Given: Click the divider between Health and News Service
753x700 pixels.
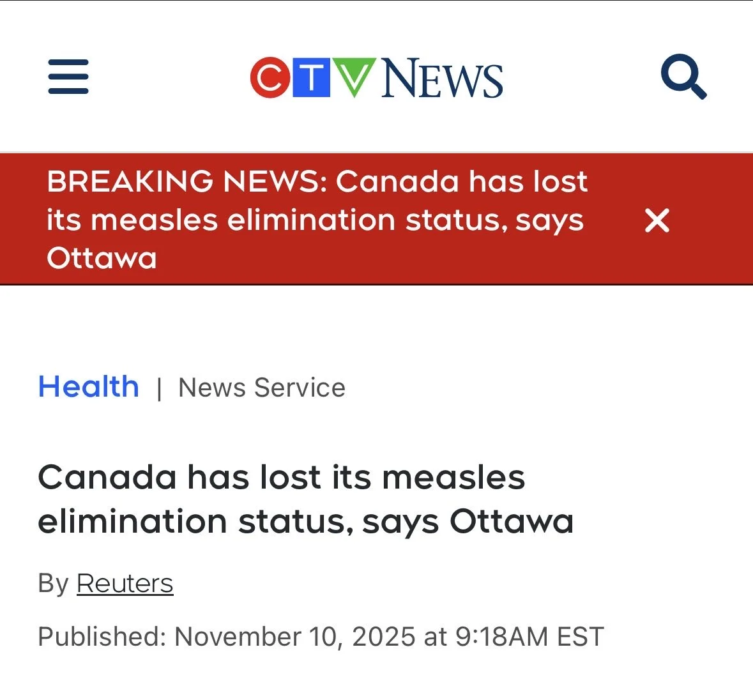Looking at the screenshot, I should [x=159, y=388].
